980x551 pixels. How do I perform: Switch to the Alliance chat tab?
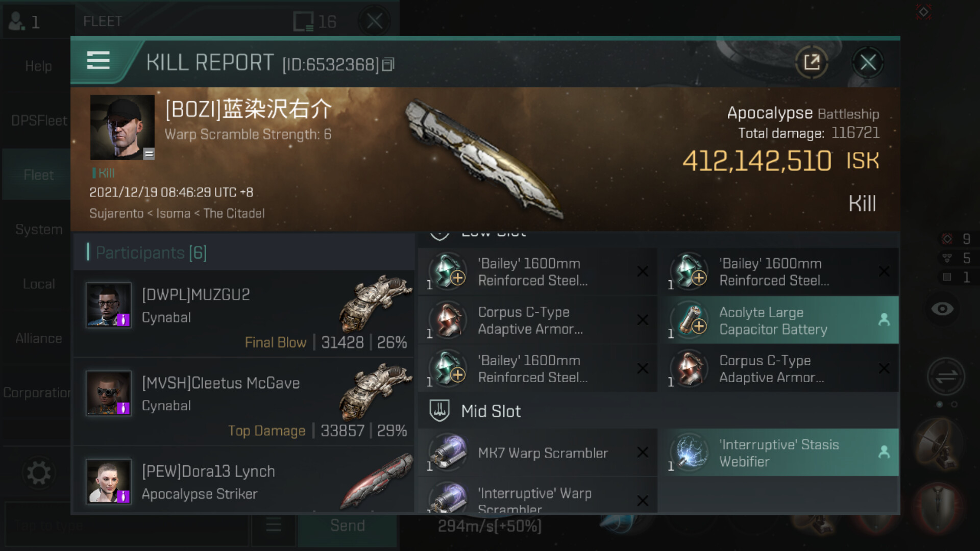point(38,338)
